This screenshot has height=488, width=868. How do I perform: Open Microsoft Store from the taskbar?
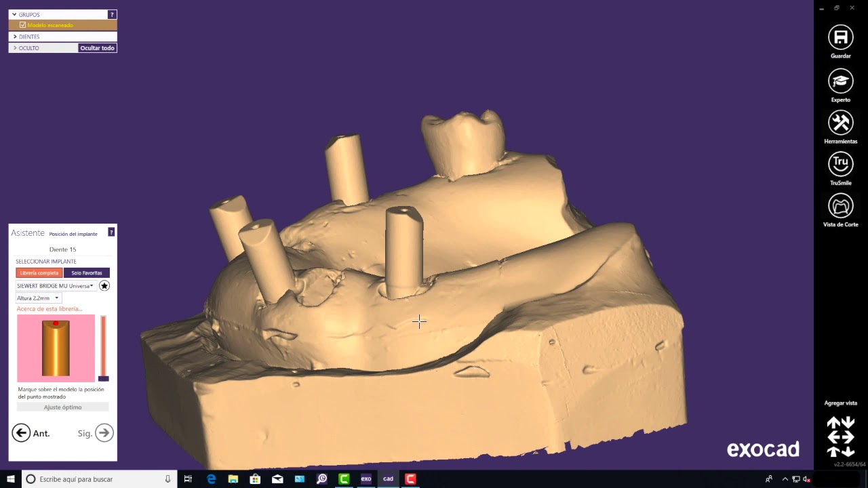[x=255, y=479]
